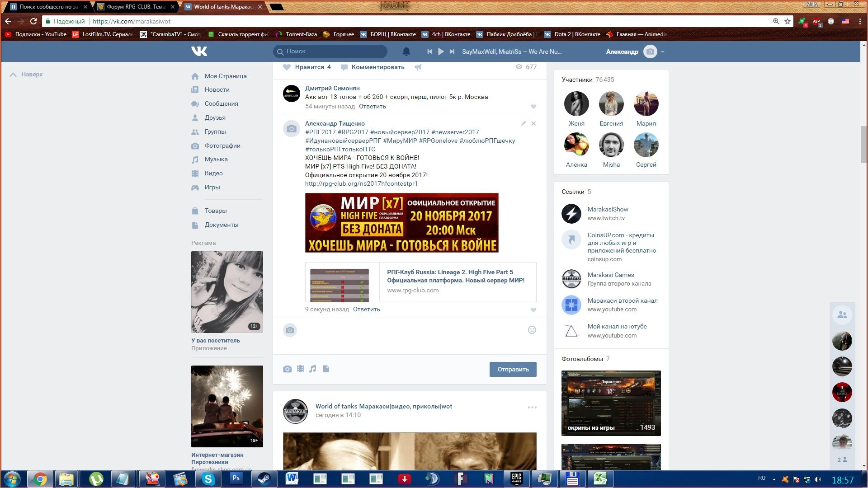Focus the VK Поиск search field
The height and width of the screenshot is (488, 868).
pyautogui.click(x=330, y=52)
